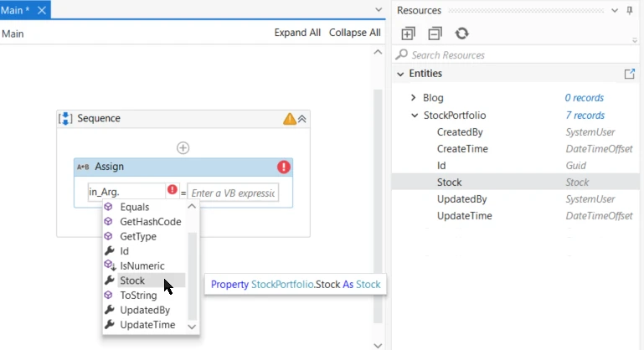Click the red error icon on Assign header
644x350 pixels.
283,167
